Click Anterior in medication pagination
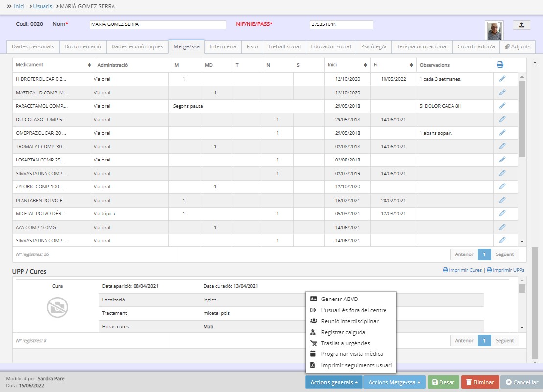This screenshot has height=392, width=543. (x=464, y=254)
